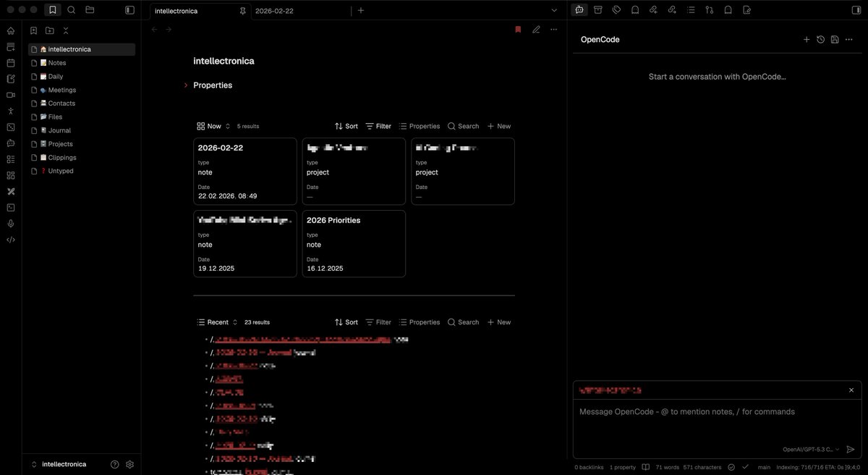Open the Recent view selector dropdown
This screenshot has width=868, height=475.
(x=217, y=321)
